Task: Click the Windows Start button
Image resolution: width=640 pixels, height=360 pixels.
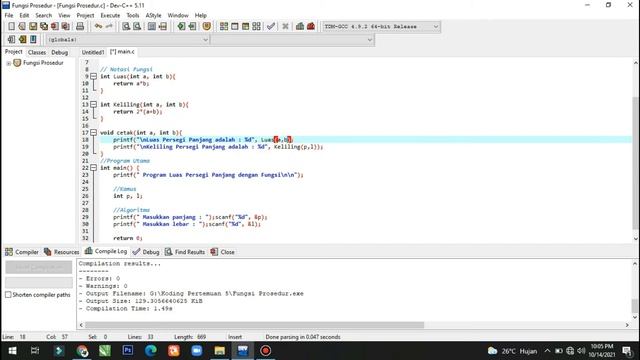Action: click(x=12, y=351)
